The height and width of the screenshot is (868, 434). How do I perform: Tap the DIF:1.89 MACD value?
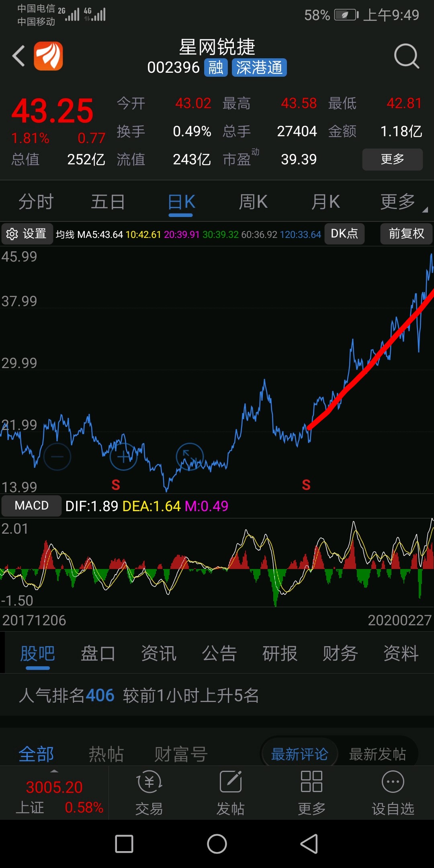tap(92, 506)
